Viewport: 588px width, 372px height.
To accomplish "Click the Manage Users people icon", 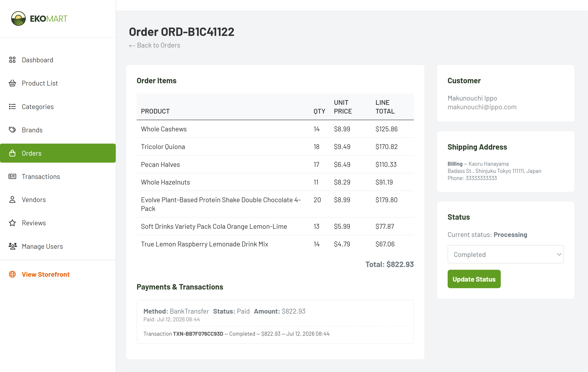I will [13, 246].
